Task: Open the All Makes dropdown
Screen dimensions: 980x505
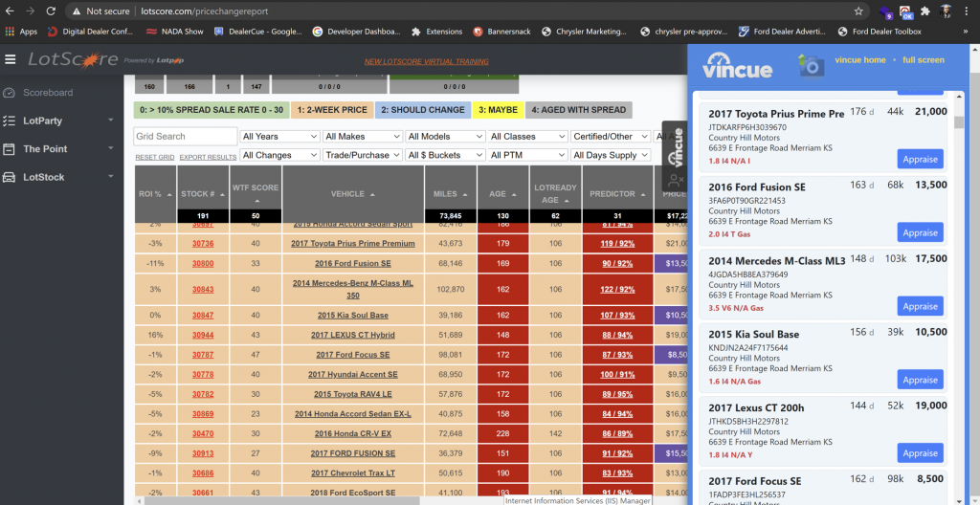Action: click(363, 136)
